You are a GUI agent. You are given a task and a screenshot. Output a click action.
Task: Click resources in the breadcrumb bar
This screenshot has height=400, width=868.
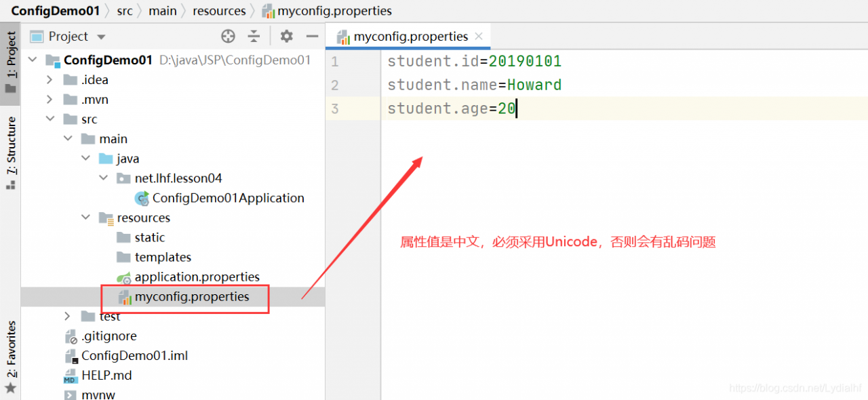pyautogui.click(x=219, y=11)
